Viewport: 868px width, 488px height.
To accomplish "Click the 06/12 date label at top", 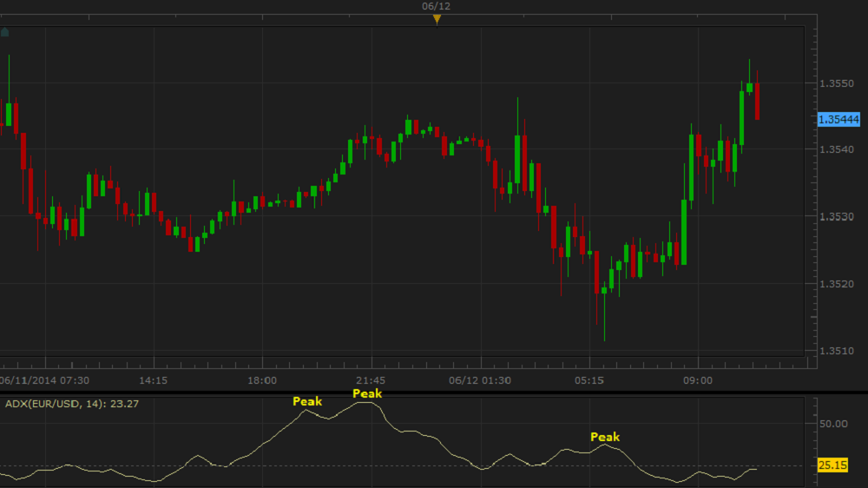I will click(437, 6).
